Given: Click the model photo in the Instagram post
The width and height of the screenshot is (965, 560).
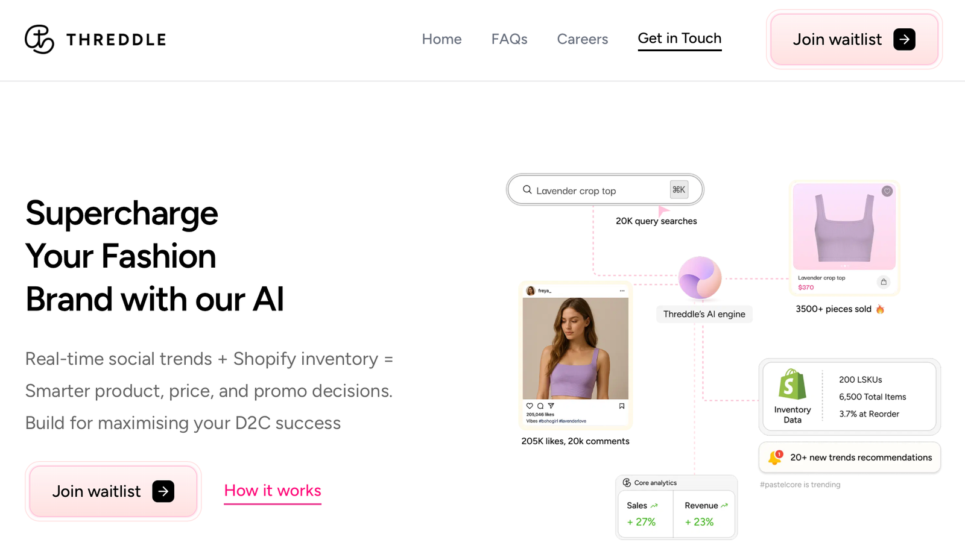Looking at the screenshot, I should coord(575,348).
